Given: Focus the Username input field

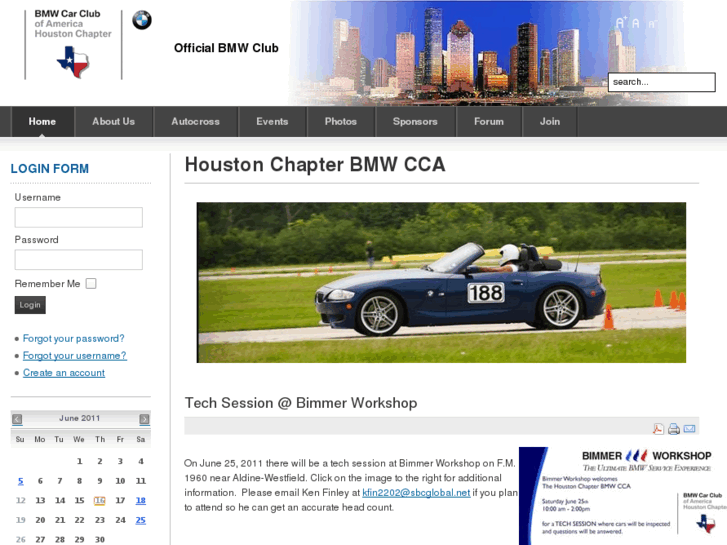Looking at the screenshot, I should coord(78,217).
